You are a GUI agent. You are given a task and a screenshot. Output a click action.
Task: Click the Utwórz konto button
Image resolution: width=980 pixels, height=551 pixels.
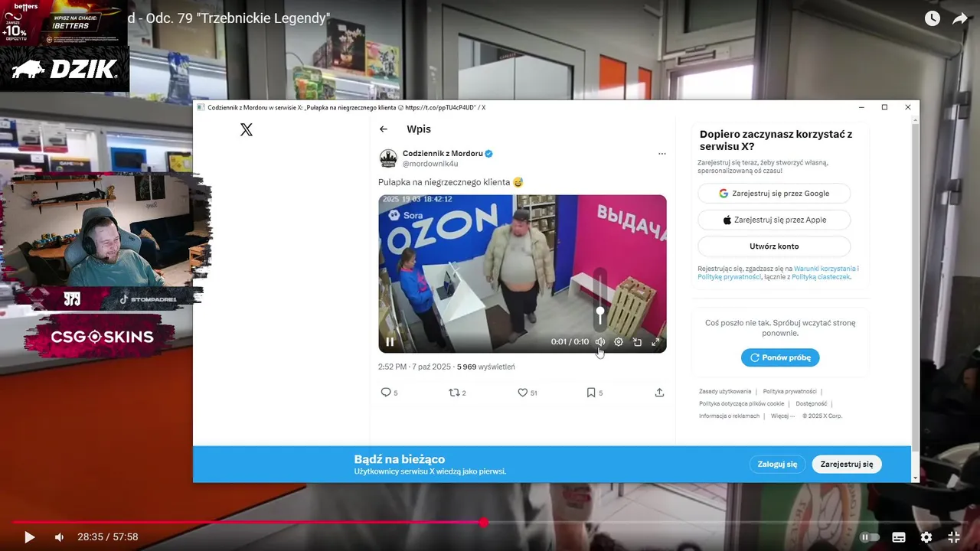coord(774,246)
